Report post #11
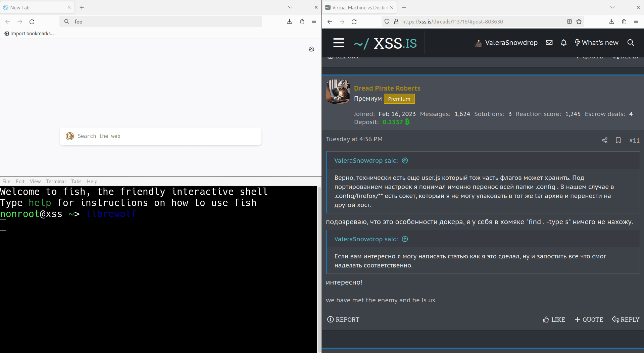The height and width of the screenshot is (353, 644). tap(343, 319)
